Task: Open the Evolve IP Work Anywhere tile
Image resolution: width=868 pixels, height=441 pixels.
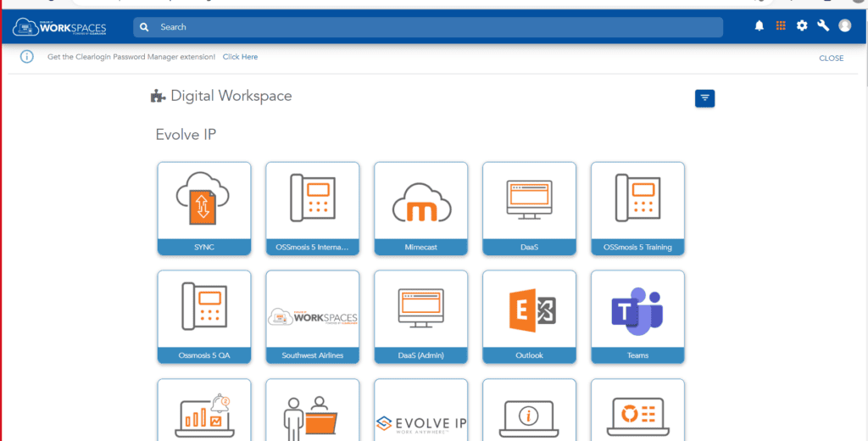Action: (421, 410)
